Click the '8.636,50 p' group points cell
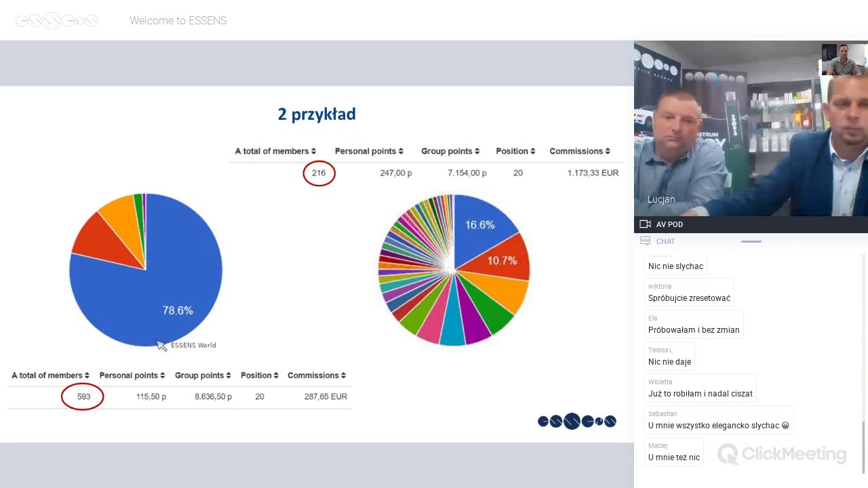Screen dimensions: 868x488 coord(213,396)
